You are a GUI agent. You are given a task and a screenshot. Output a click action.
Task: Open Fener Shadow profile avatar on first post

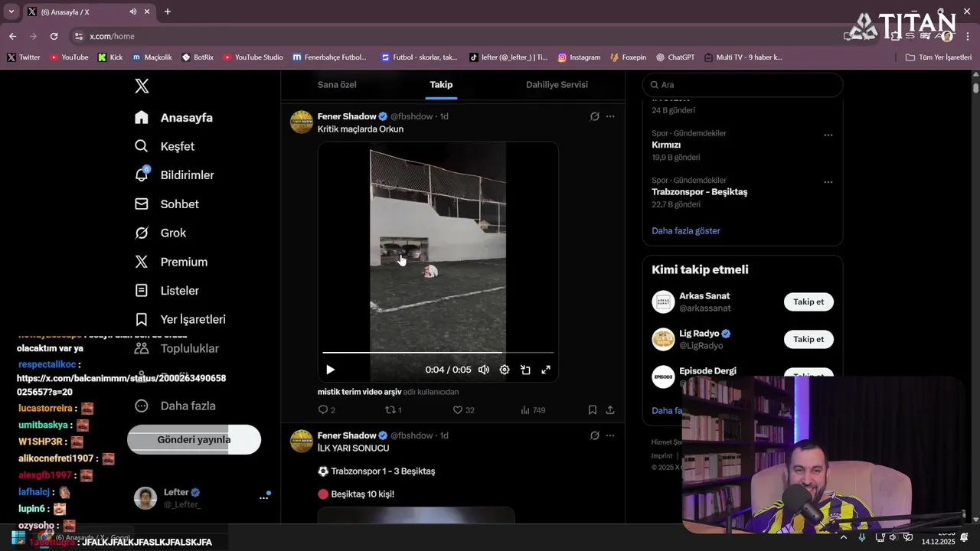click(x=302, y=122)
